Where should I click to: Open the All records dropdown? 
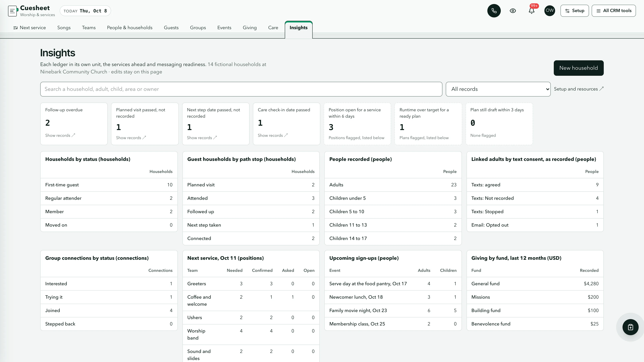498,89
